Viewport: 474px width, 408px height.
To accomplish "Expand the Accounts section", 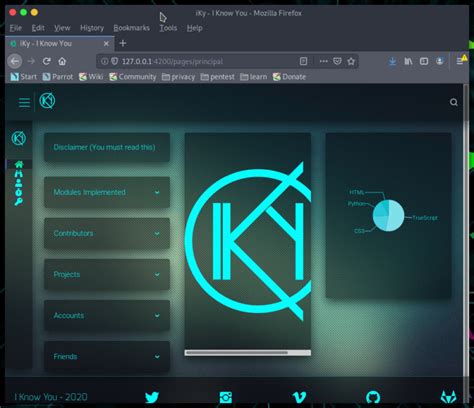I will [107, 315].
